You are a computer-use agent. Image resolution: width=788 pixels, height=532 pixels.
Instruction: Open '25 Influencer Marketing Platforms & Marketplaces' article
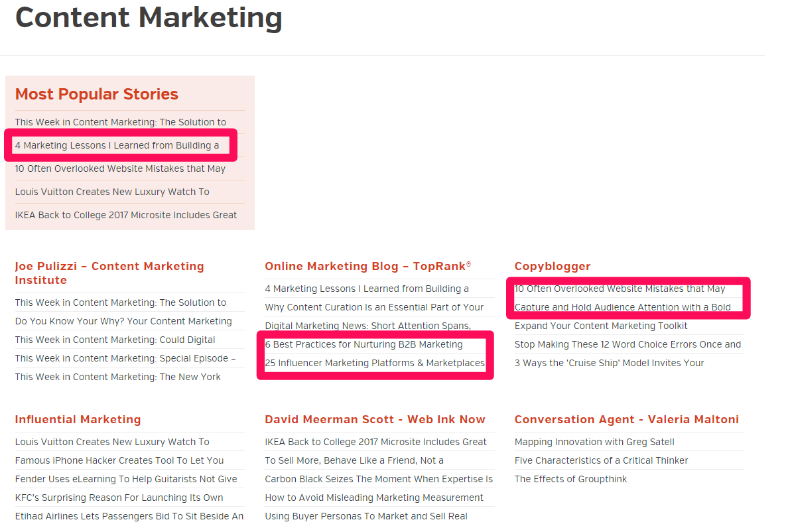tap(375, 364)
